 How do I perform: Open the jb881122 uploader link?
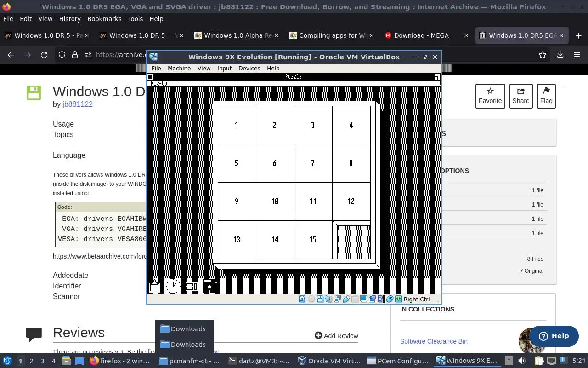(78, 104)
